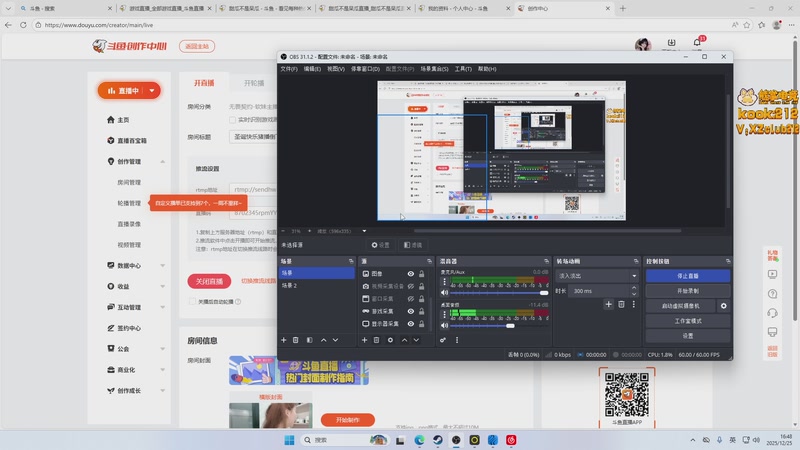Open notifications bell on Douyu page

(x=697, y=42)
